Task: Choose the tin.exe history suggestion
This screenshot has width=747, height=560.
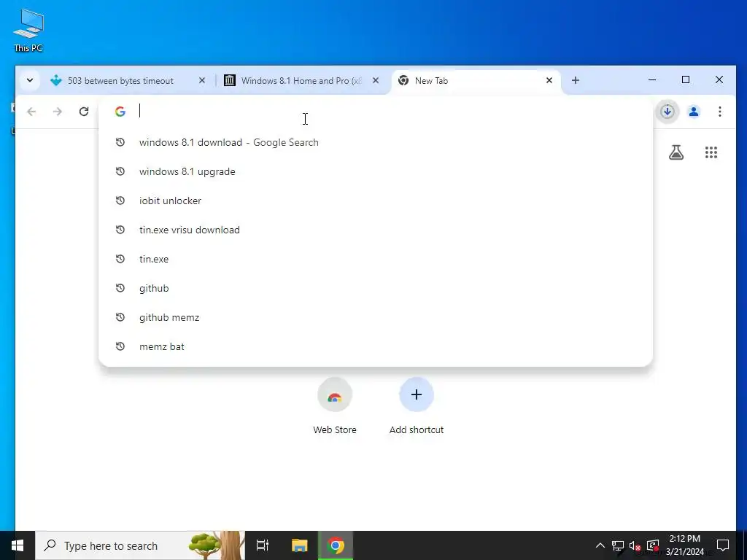Action: pyautogui.click(x=376, y=259)
